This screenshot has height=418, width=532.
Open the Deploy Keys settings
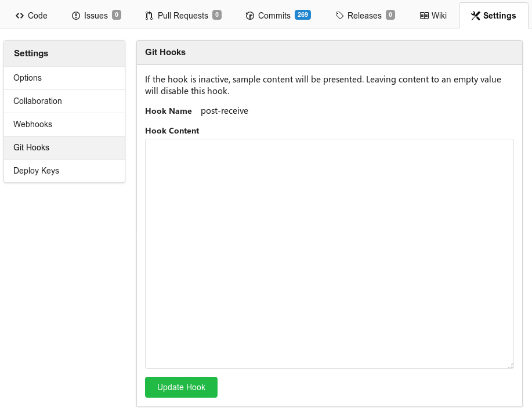point(35,170)
